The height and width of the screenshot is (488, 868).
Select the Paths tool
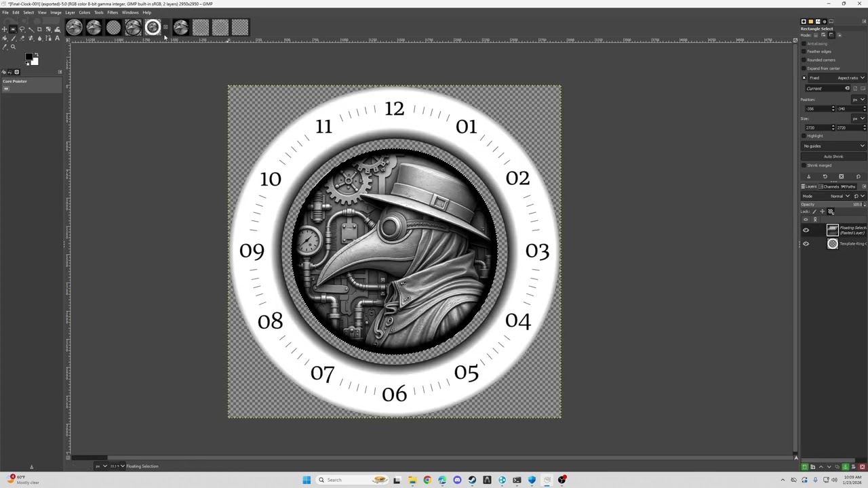pos(48,38)
